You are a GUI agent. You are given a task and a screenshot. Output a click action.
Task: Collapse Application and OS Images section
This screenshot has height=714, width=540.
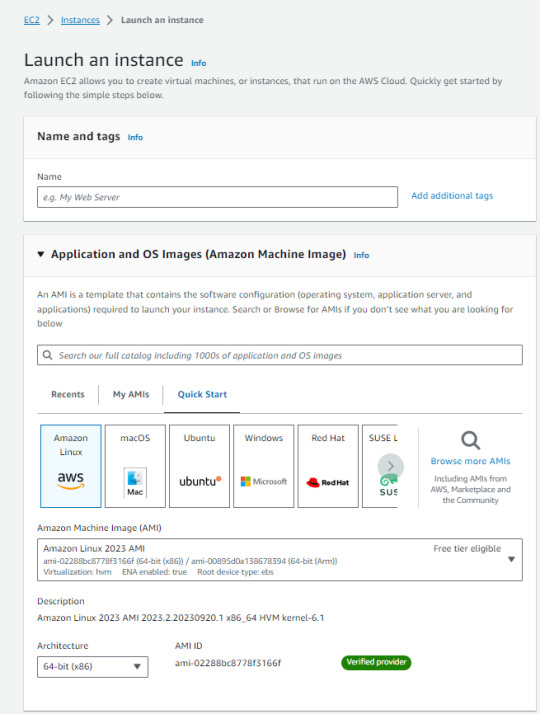pyautogui.click(x=41, y=254)
